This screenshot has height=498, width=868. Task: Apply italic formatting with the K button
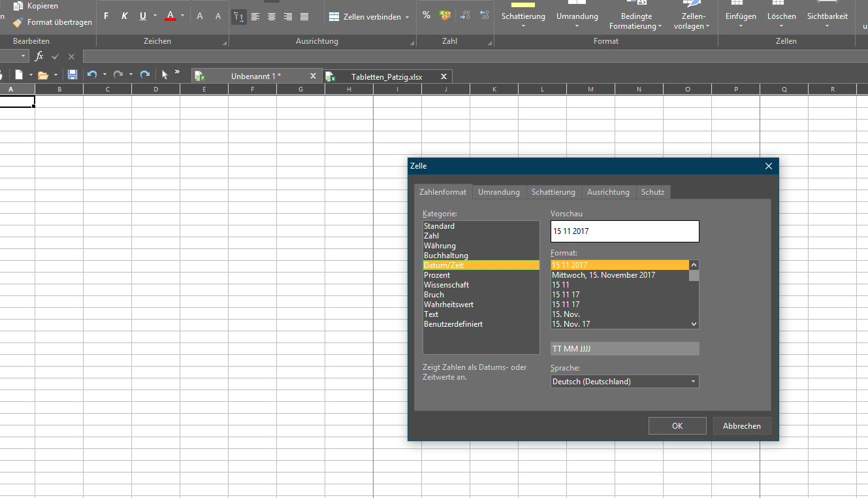point(125,16)
